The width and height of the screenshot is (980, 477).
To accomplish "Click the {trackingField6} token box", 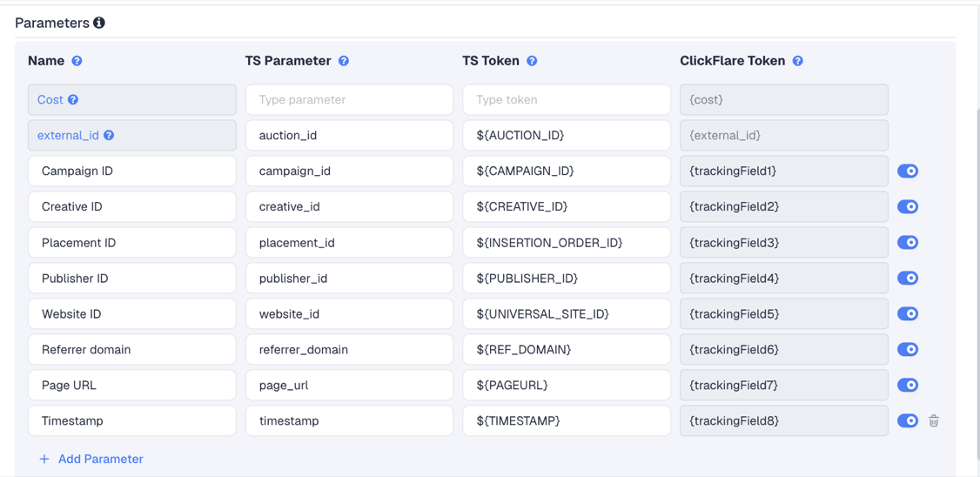I will (x=784, y=349).
